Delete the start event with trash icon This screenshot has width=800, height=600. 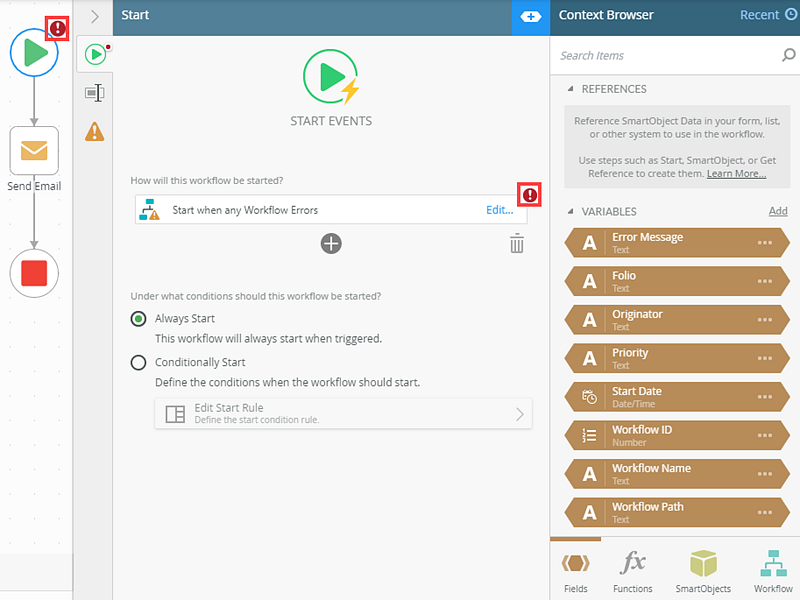pos(517,243)
